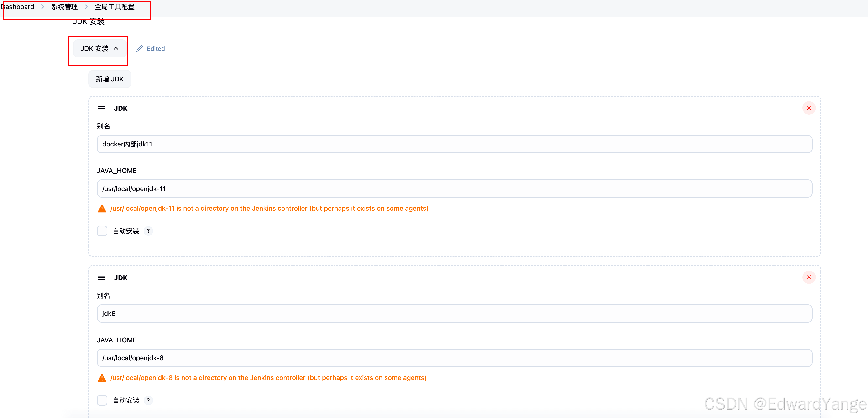Delete the jdk8 JDK entry
The image size is (868, 418).
pyautogui.click(x=809, y=277)
